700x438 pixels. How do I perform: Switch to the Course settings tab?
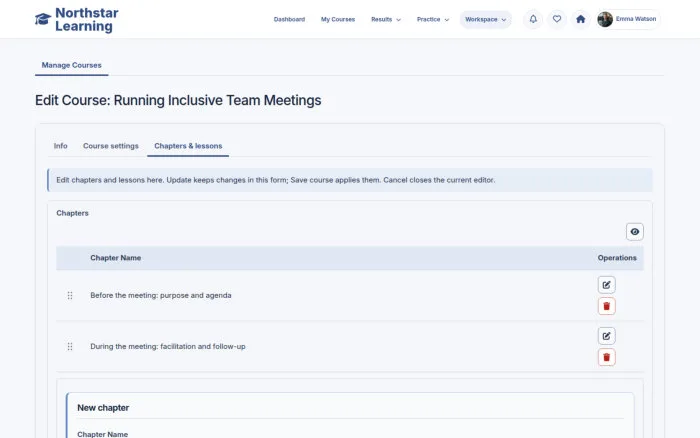(x=111, y=146)
